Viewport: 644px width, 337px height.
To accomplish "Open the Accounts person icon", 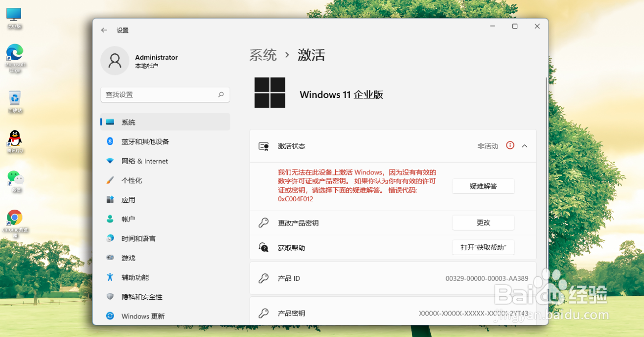I will (x=110, y=219).
